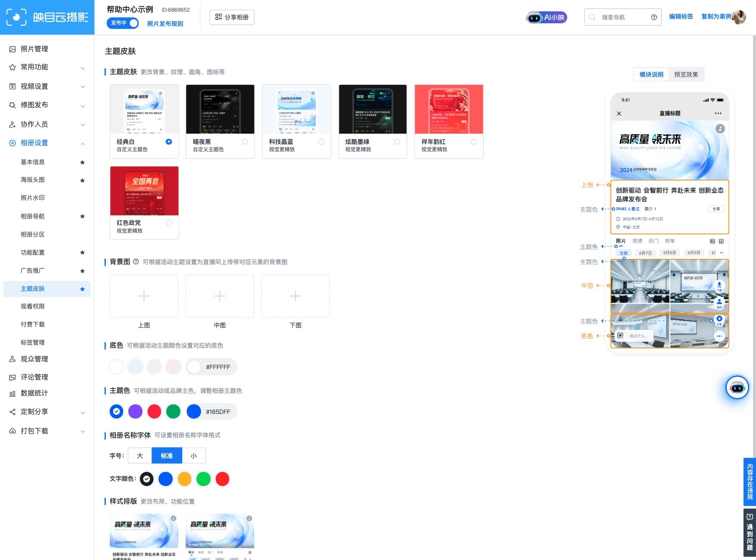Open the 照片发布规则 link
Viewport: 756px width, 560px height.
[x=165, y=24]
